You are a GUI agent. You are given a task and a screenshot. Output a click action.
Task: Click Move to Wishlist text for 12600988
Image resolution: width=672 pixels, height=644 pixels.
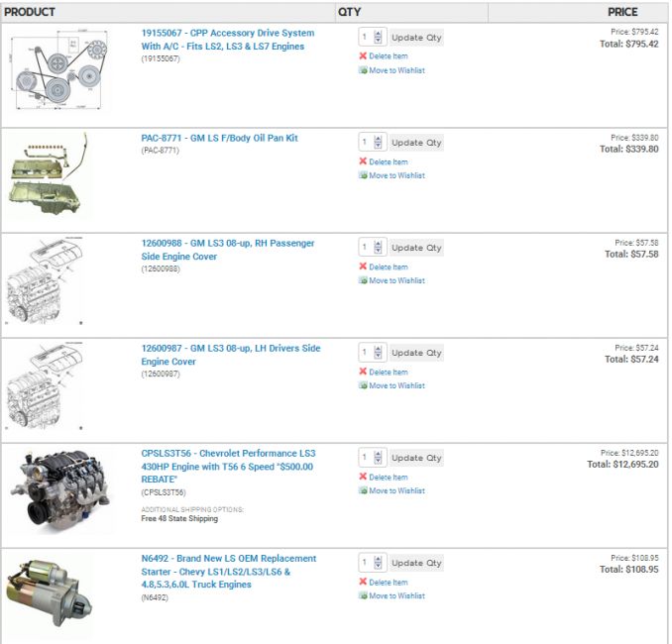click(396, 280)
